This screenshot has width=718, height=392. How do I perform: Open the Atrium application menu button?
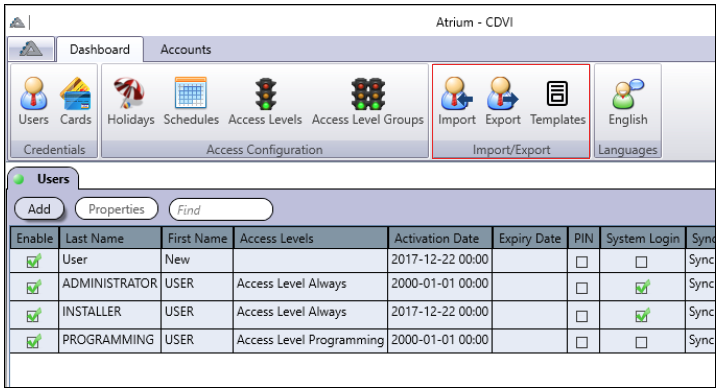pyautogui.click(x=31, y=49)
